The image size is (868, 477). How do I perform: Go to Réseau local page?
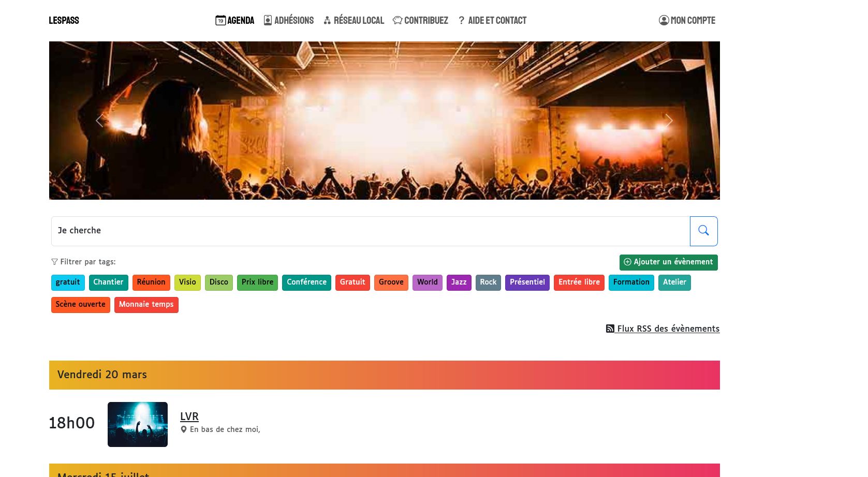[354, 21]
